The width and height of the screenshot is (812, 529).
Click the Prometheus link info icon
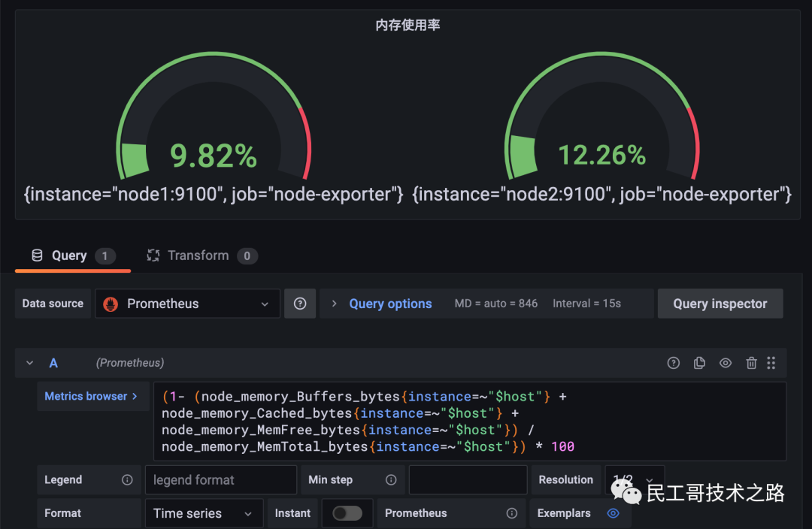click(512, 513)
